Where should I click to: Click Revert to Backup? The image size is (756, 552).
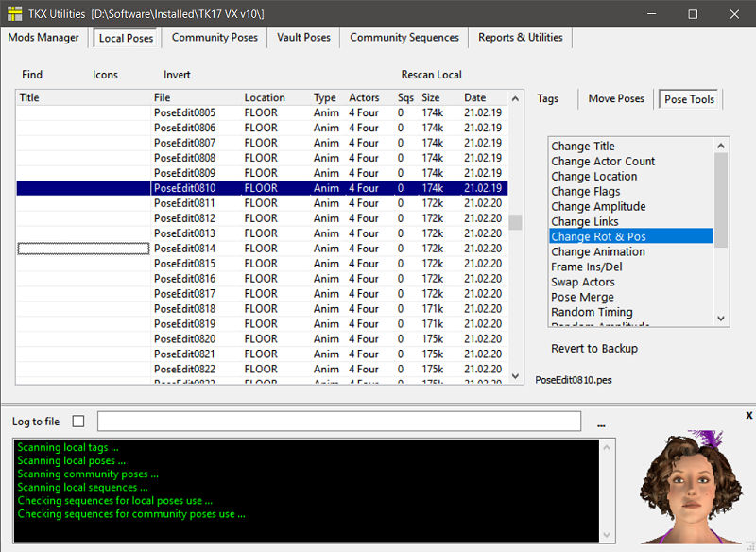click(594, 349)
